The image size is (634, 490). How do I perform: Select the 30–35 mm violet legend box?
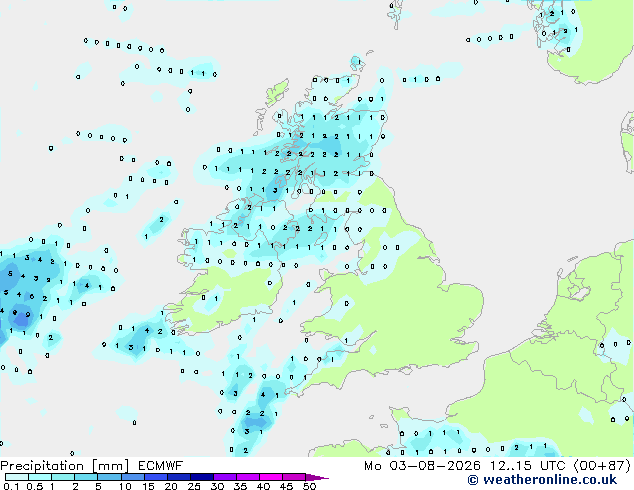[224, 477]
